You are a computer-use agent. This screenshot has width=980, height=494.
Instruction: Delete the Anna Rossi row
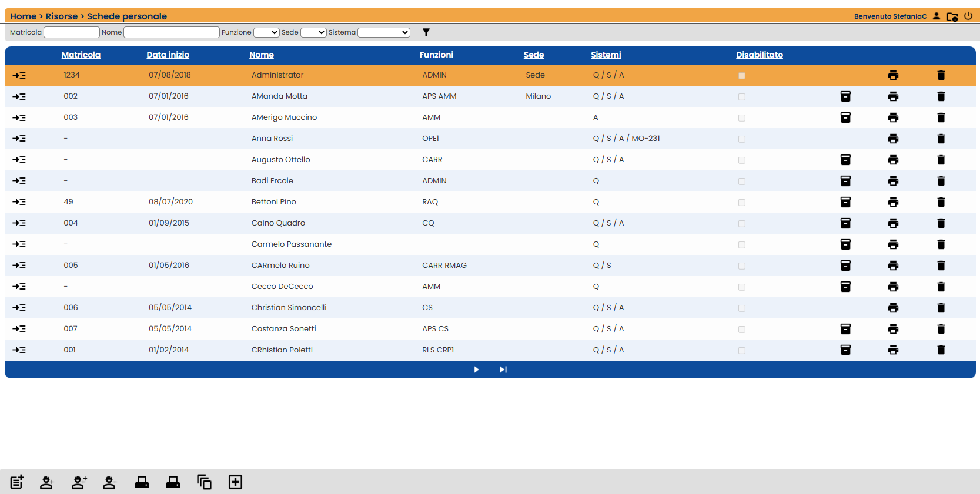coord(941,139)
